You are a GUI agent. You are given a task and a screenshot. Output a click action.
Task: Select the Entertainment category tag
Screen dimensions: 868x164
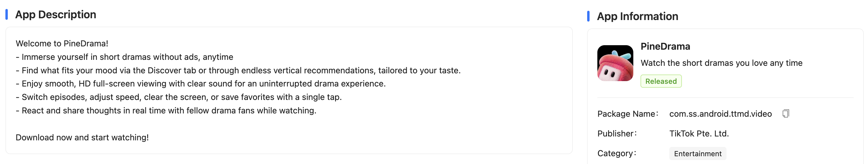[x=697, y=154]
